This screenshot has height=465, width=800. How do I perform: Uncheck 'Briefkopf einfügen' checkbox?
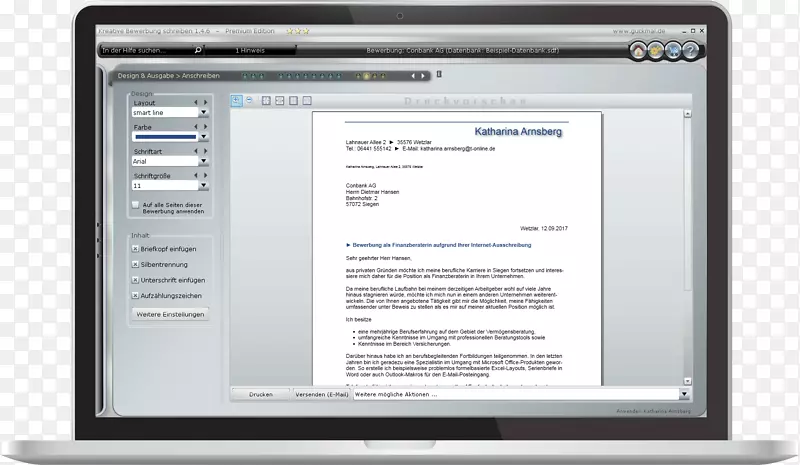pyautogui.click(x=136, y=249)
